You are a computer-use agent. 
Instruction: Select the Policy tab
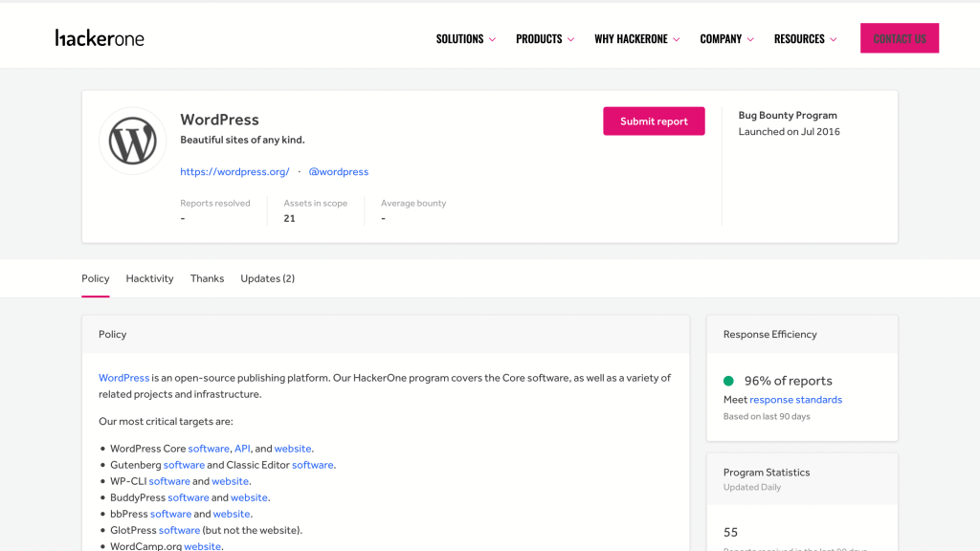[96, 278]
